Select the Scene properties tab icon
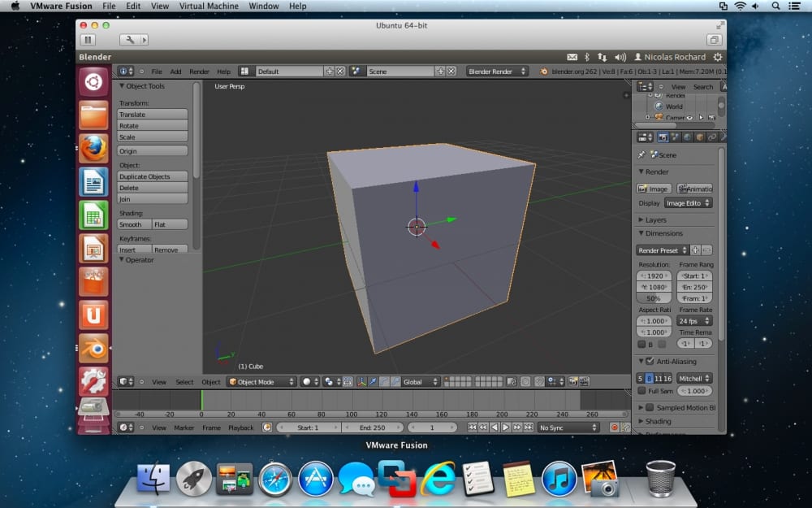This screenshot has height=508, width=812. click(675, 137)
